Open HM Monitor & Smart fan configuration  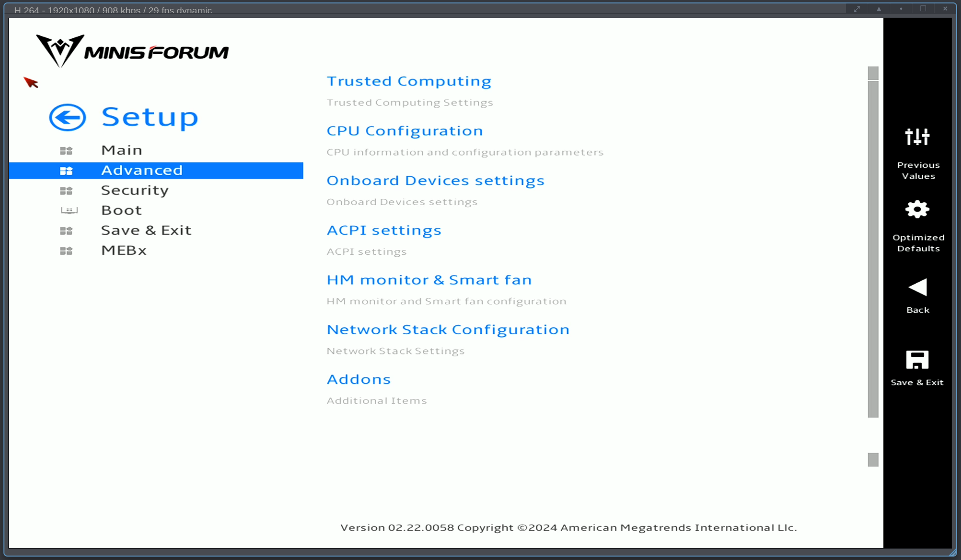coord(429,279)
